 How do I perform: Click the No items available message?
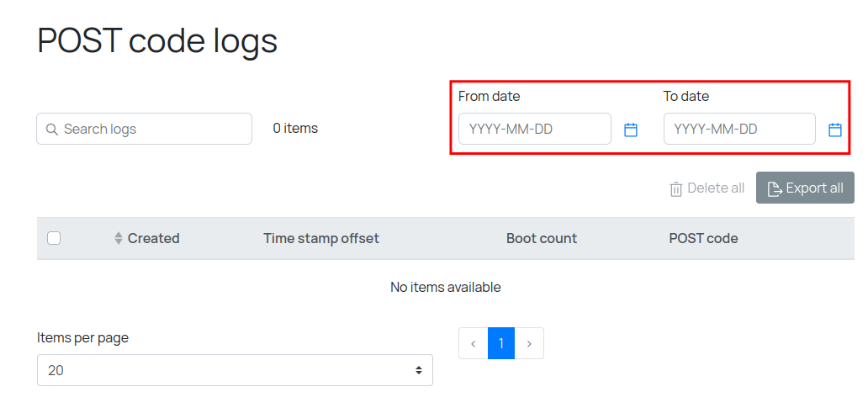tap(446, 288)
